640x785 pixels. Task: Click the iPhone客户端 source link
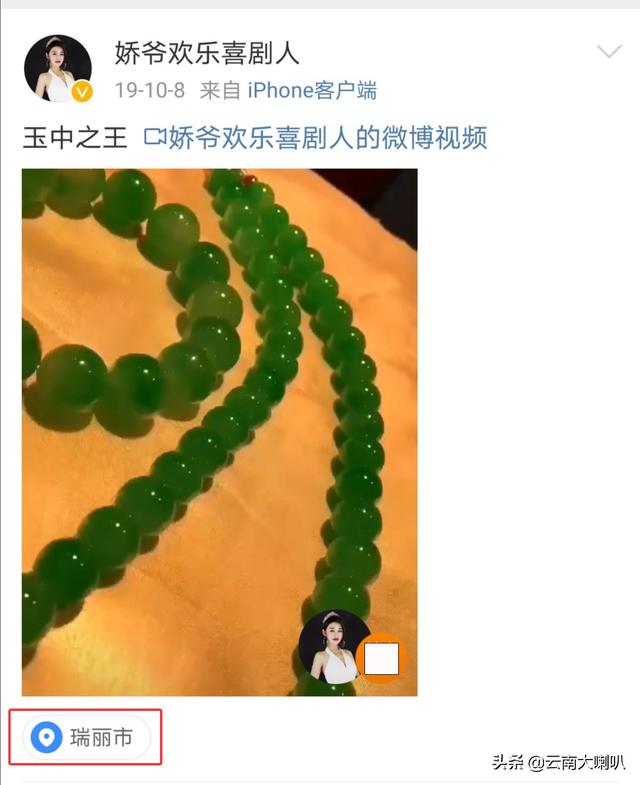pos(312,91)
